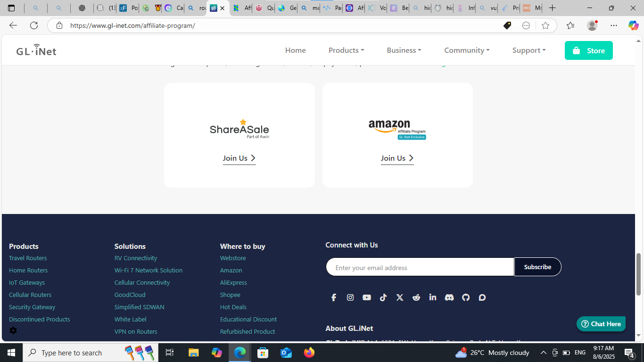The image size is (644, 362).
Task: Open browser favorites list icon
Action: pos(570,25)
